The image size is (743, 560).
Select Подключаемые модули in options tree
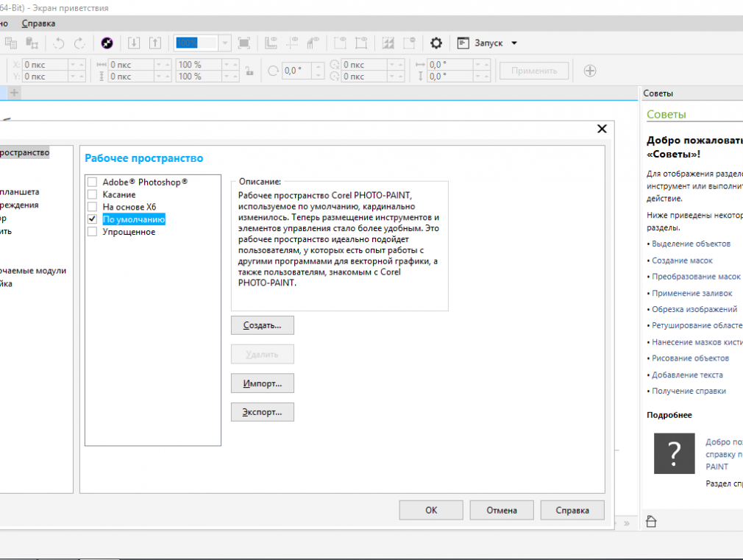32,271
